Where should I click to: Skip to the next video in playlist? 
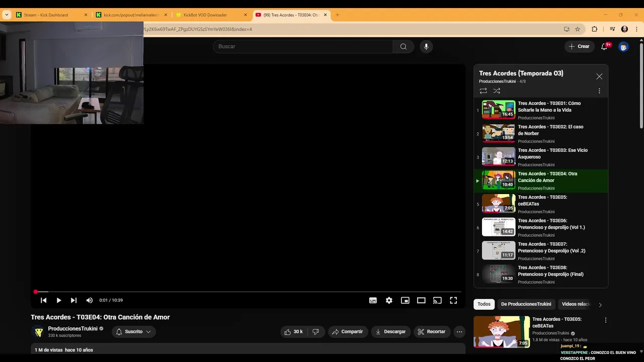(x=73, y=300)
